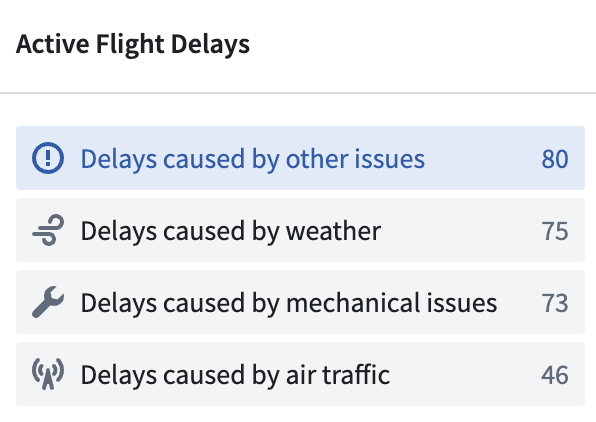Screen dimensions: 596x422
Task: Click empty space between air traffic label and 46
Action: (x=466, y=374)
